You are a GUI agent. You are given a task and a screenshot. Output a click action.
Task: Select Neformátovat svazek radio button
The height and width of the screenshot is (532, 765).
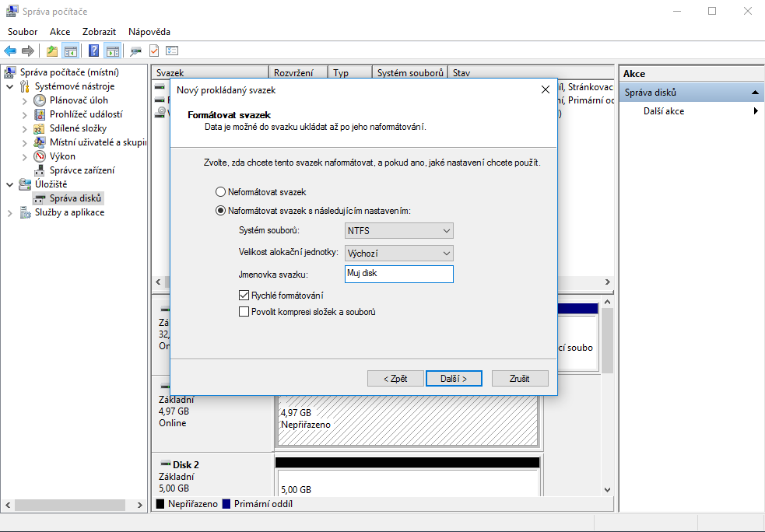tap(220, 192)
